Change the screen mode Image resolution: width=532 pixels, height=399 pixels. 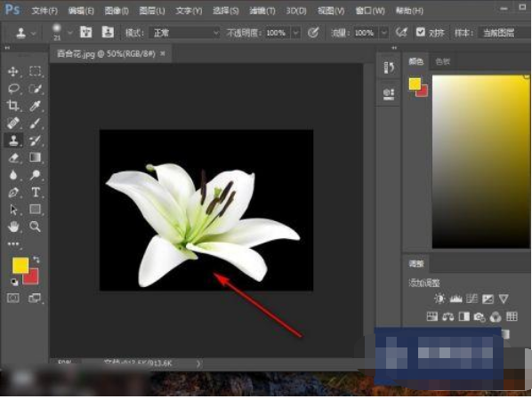35,298
